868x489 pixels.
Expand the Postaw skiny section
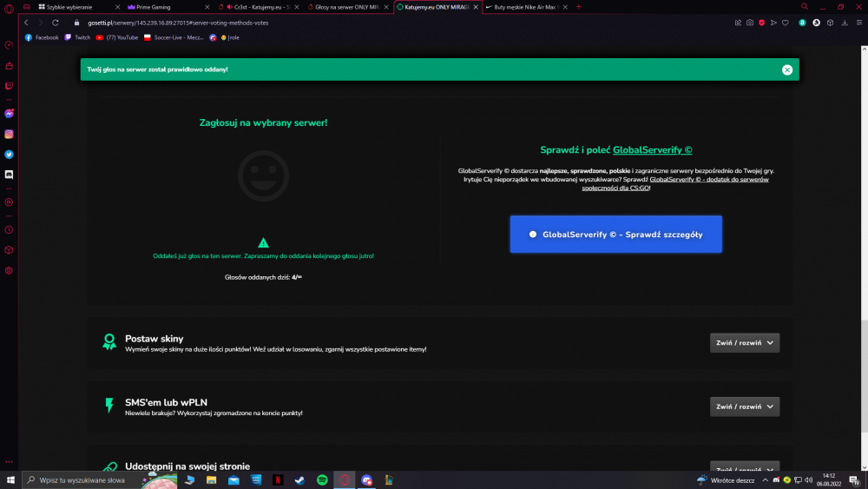click(745, 343)
